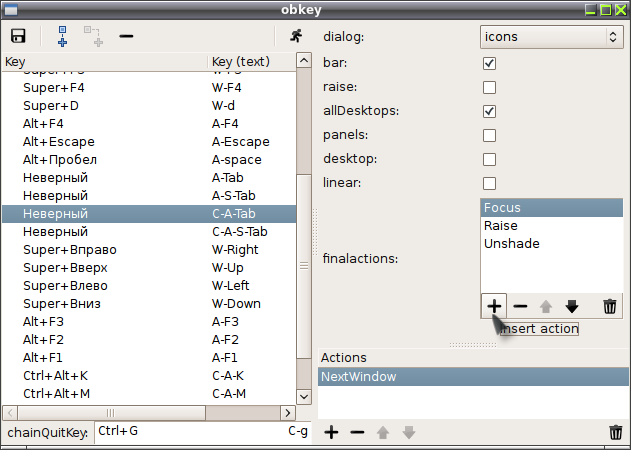
Task: Enable the linear checkbox
Action: pos(489,183)
